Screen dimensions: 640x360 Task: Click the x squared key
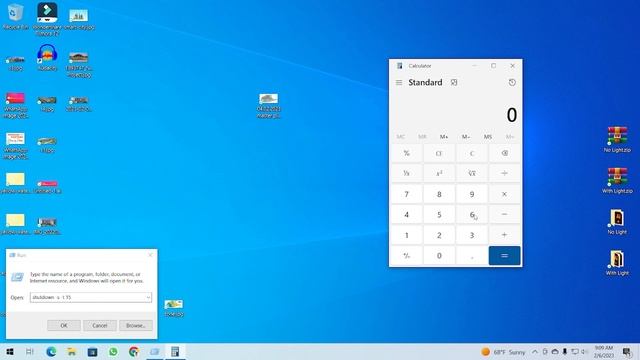point(439,173)
